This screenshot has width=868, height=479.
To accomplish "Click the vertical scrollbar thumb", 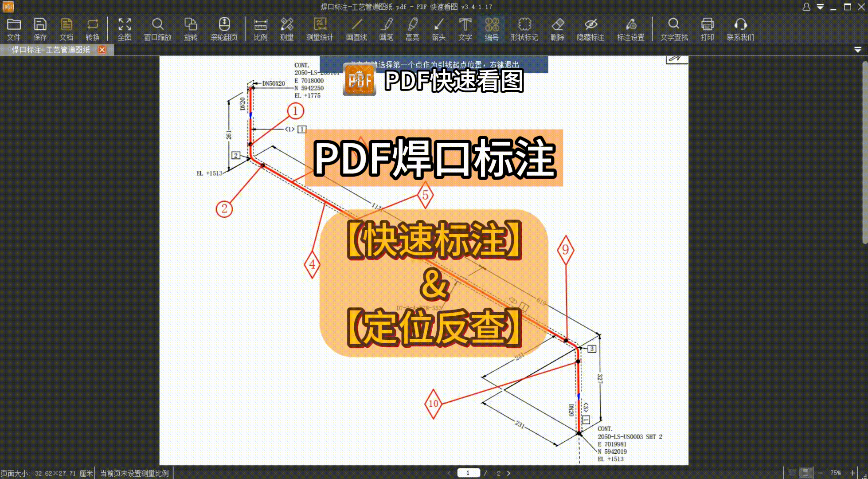I will click(x=865, y=152).
